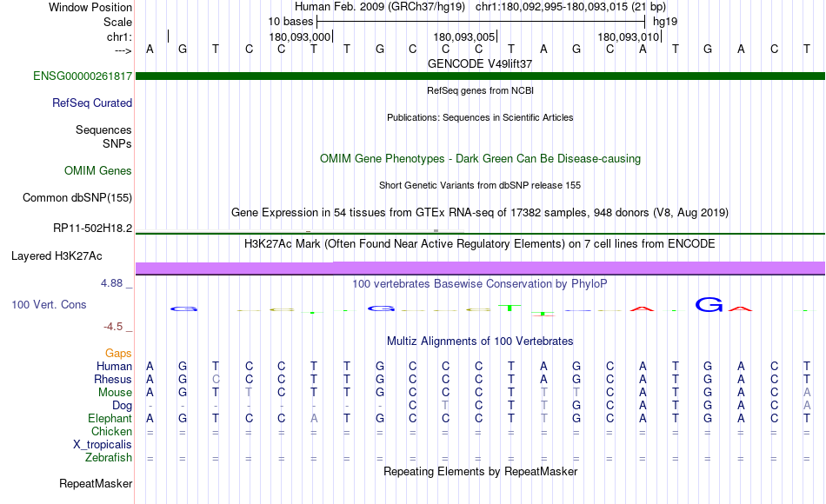Click 'Short Genetic Variants from dbSNP' title
826x504 pixels.
(480, 185)
